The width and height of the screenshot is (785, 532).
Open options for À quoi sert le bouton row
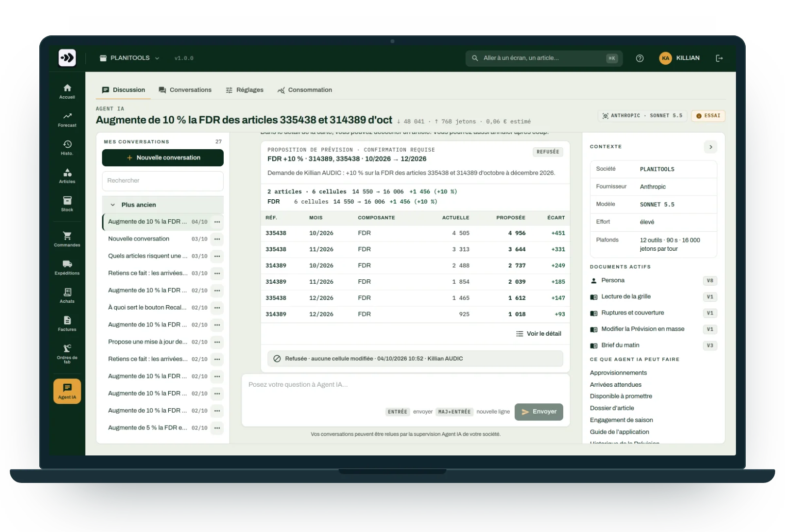[217, 308]
